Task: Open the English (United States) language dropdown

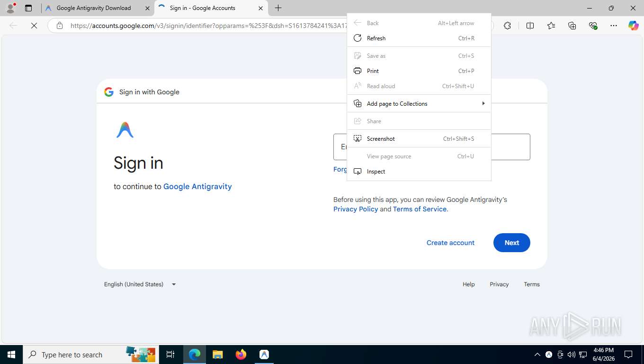Action: (x=140, y=284)
